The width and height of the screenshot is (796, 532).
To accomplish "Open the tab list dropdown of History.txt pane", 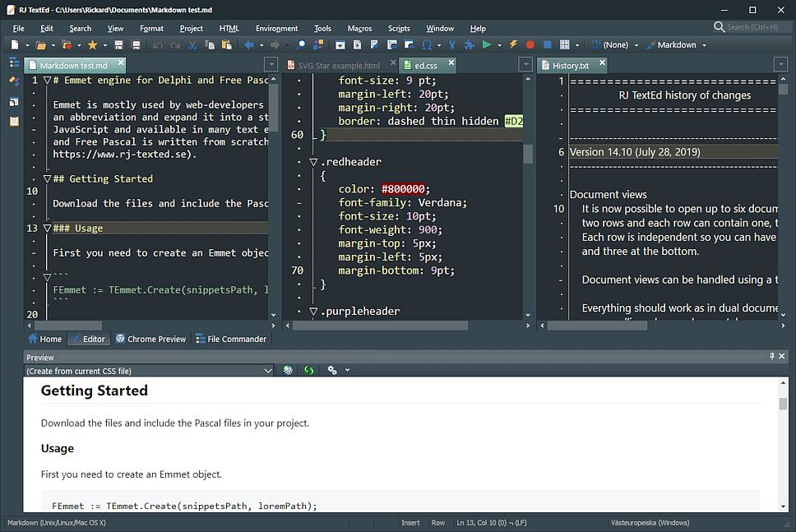I will pyautogui.click(x=780, y=65).
